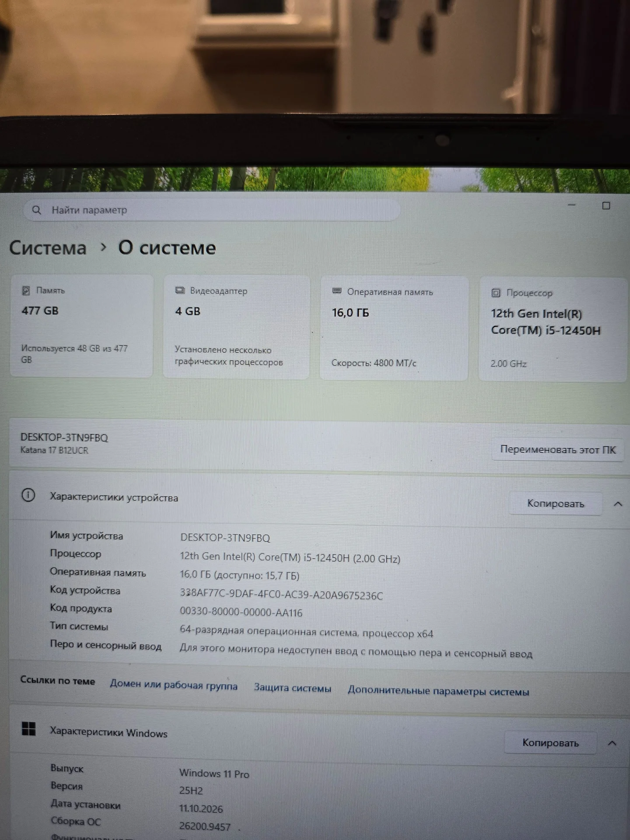Viewport: 630px width, 840px height.
Task: Select device name DESKTOP-3TN9FBQ in specifications
Action: tap(225, 538)
